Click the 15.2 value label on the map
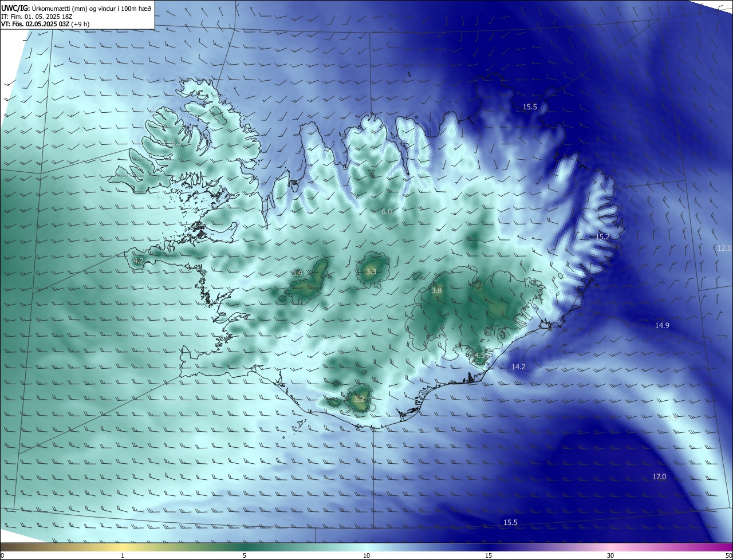 tap(602, 236)
